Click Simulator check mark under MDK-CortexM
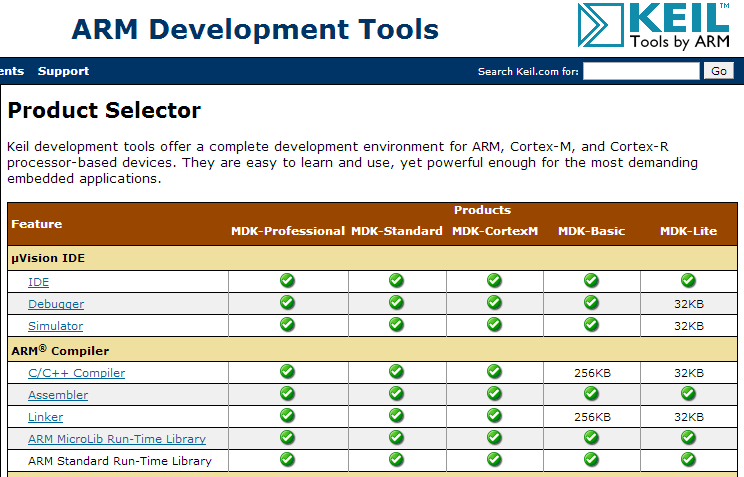Screen dimensions: 744x477 pyautogui.click(x=494, y=324)
